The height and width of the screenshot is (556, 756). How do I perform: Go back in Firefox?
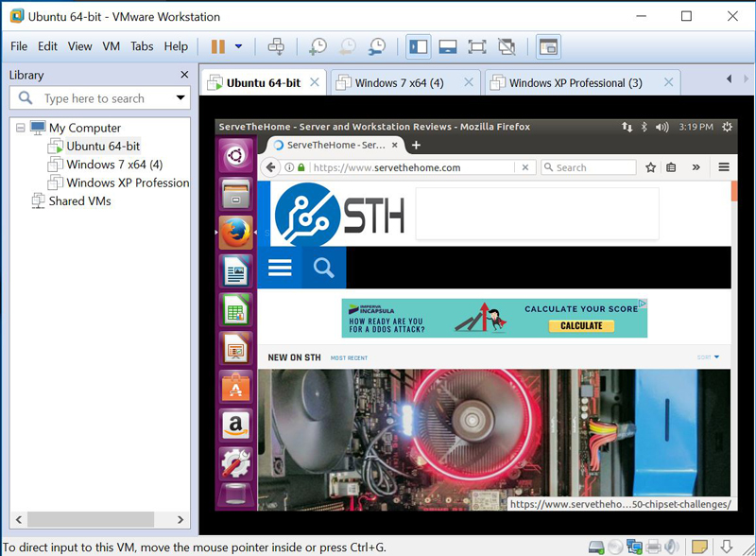[x=270, y=167]
